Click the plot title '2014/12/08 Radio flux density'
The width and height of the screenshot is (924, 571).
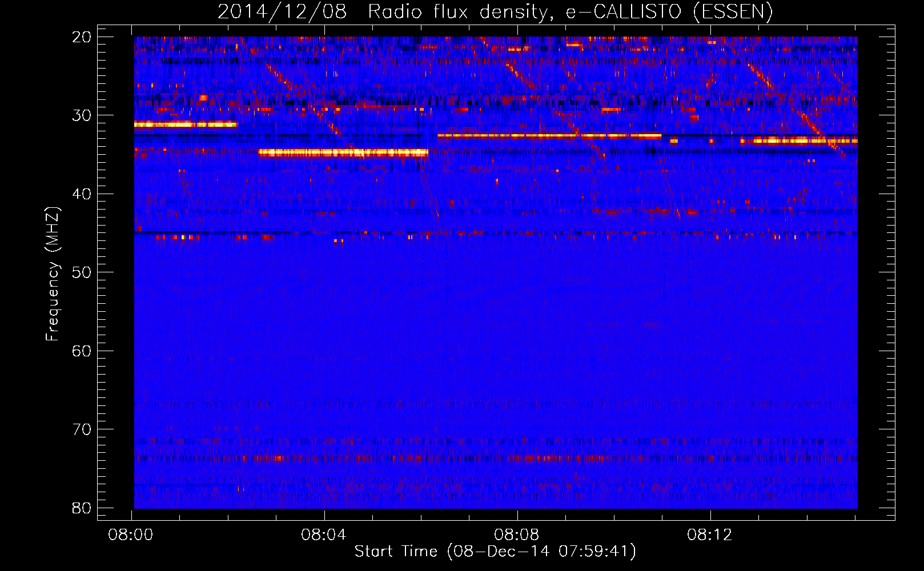[x=495, y=11]
